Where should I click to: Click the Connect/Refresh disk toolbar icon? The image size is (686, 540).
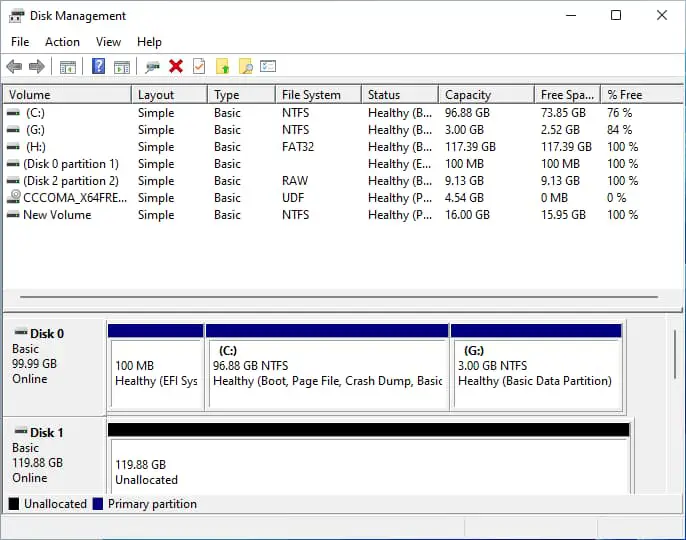[x=152, y=67]
